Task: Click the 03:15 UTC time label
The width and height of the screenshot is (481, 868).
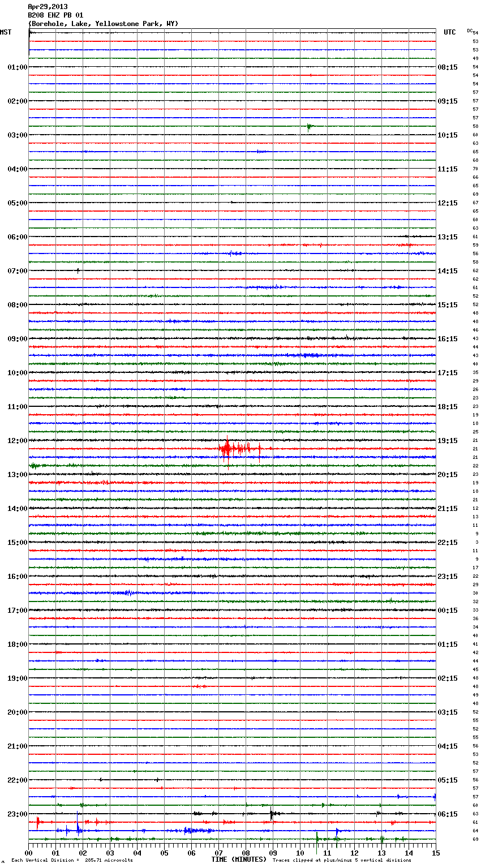Action: tap(447, 712)
